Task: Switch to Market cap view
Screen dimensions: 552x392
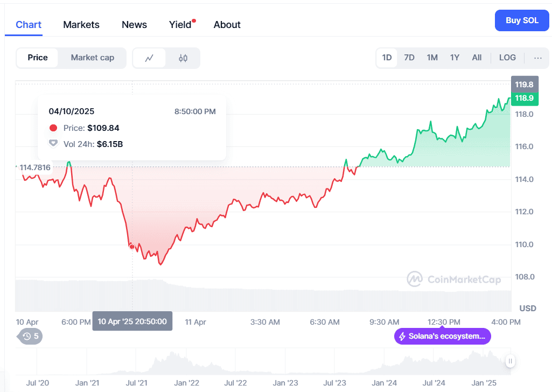Action: [92, 58]
